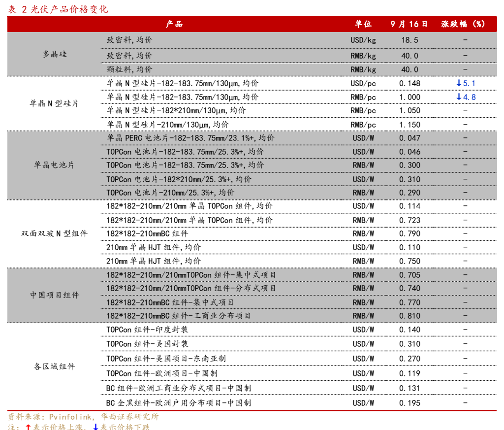This screenshot has width=504, height=430.
Task: Select 'BC组件-工商业分布项目' row label
Action: coord(178,316)
